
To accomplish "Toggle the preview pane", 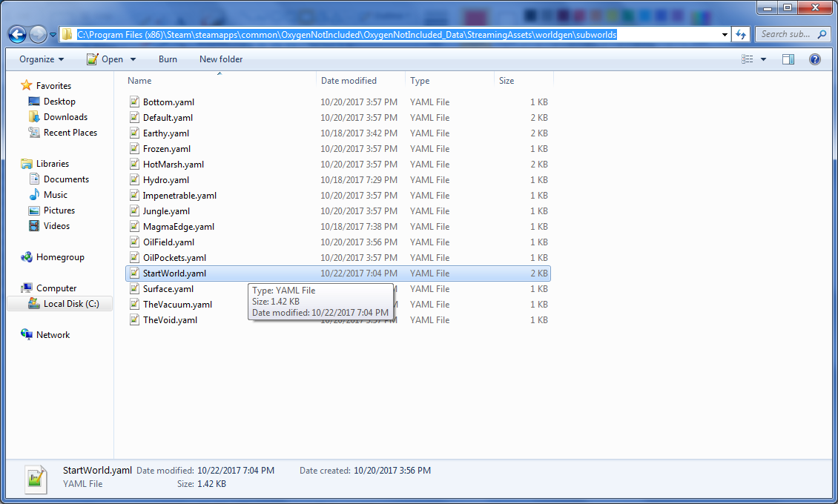I will [788, 59].
